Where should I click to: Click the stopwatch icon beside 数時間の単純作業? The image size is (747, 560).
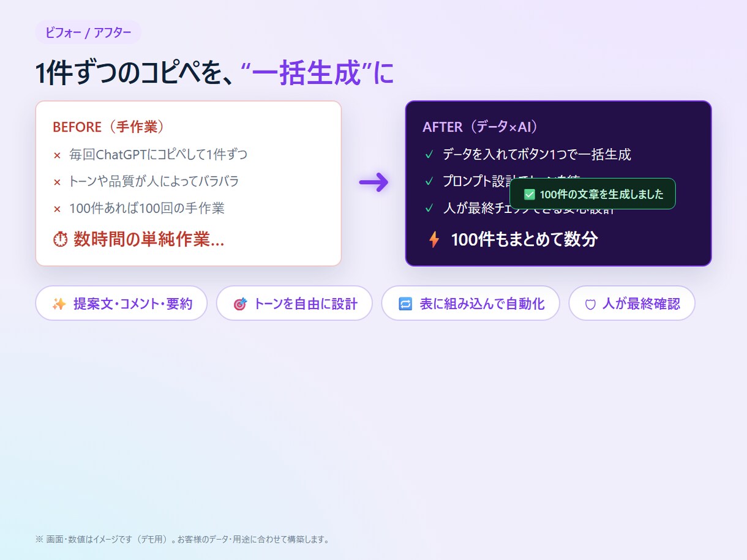point(60,239)
